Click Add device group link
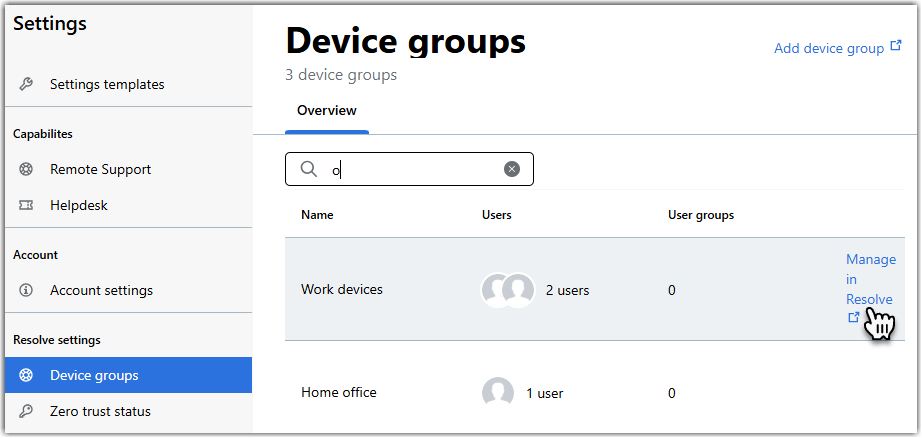 click(829, 48)
